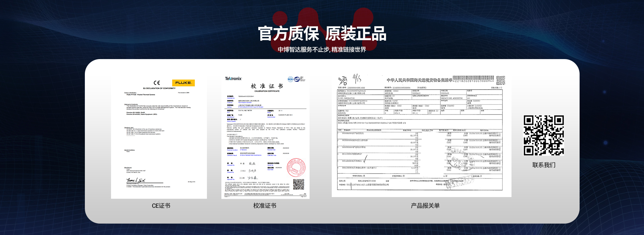
Task: Click the large contact QR code
Action: click(544, 135)
